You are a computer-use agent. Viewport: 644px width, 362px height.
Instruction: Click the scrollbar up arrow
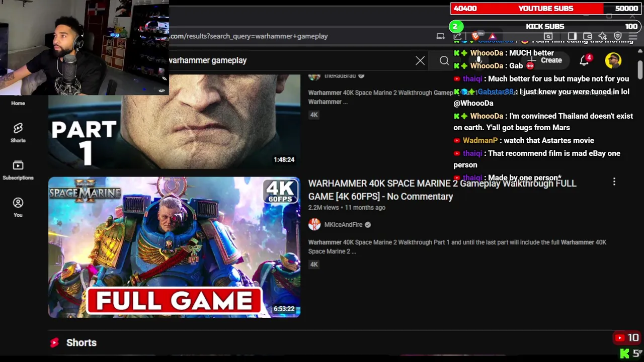pos(640,51)
